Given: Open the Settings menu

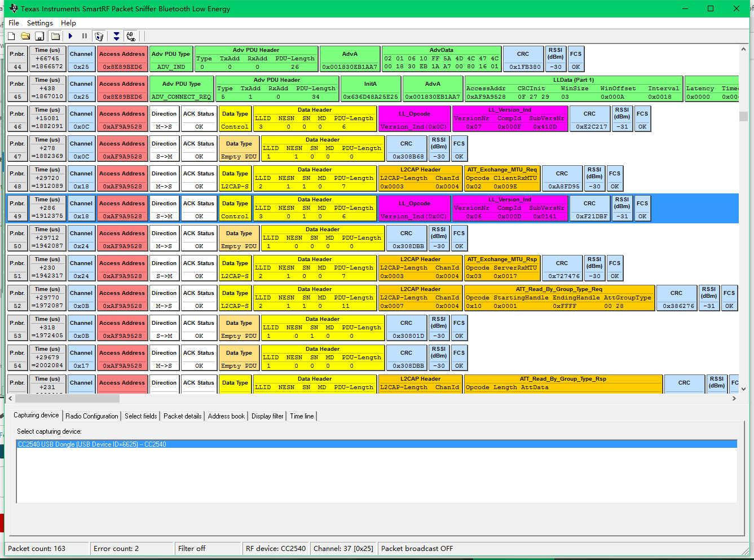Looking at the screenshot, I should click(x=40, y=23).
